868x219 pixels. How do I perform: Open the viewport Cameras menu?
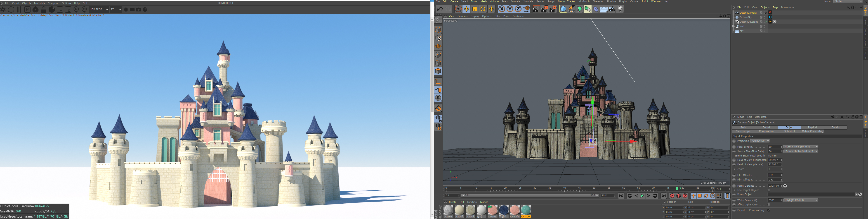(462, 16)
